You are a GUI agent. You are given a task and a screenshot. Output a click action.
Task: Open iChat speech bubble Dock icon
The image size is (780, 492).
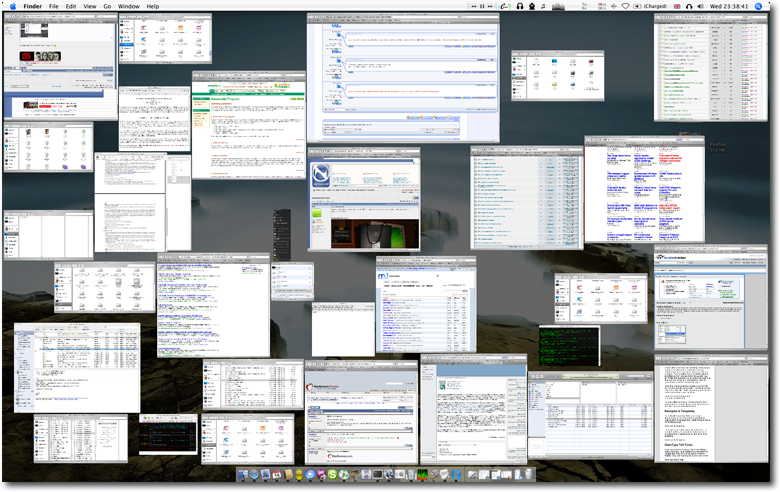(310, 474)
